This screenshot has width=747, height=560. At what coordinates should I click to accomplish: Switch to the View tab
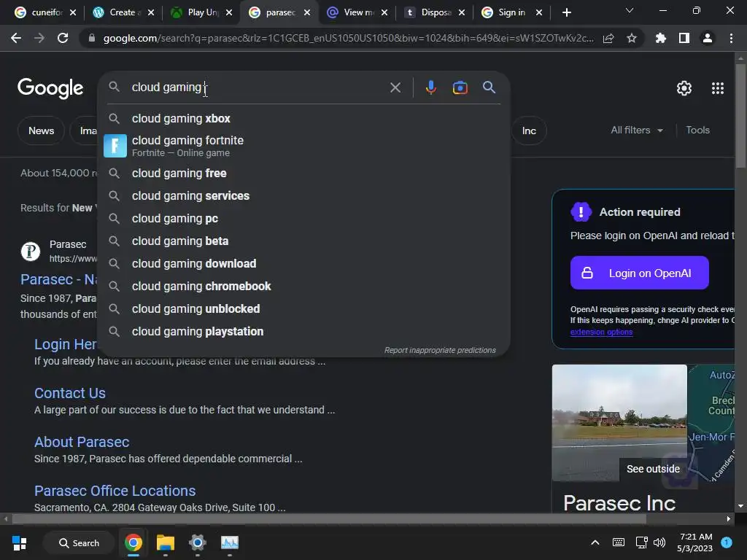coord(356,12)
